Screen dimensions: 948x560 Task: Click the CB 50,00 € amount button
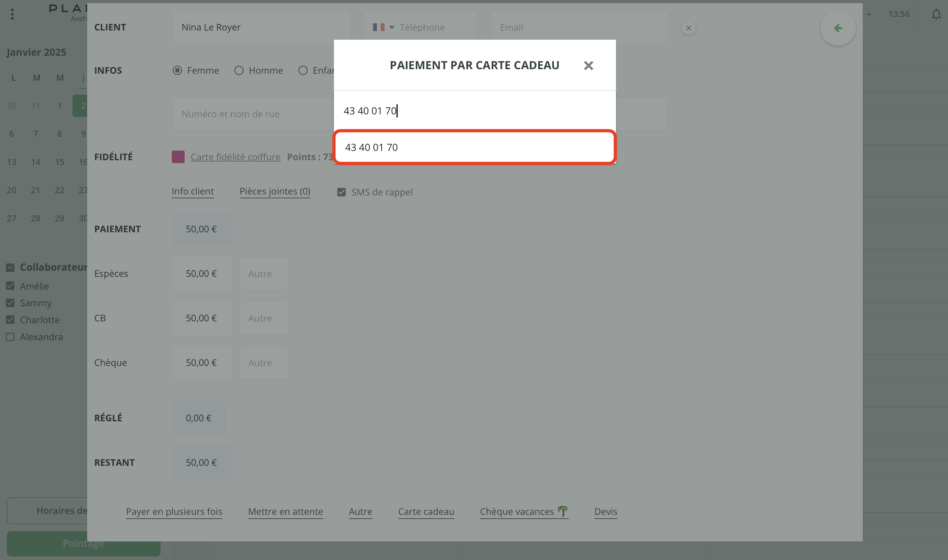point(201,318)
